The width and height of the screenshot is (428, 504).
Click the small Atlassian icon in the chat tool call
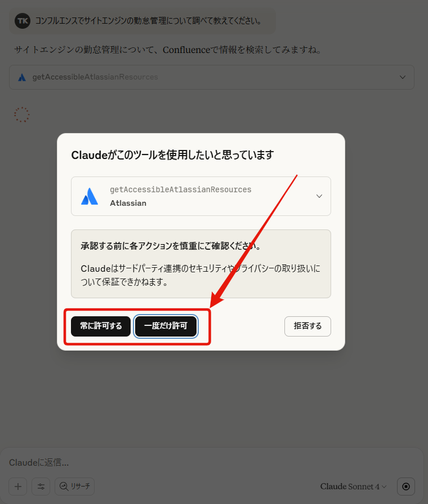(x=22, y=77)
